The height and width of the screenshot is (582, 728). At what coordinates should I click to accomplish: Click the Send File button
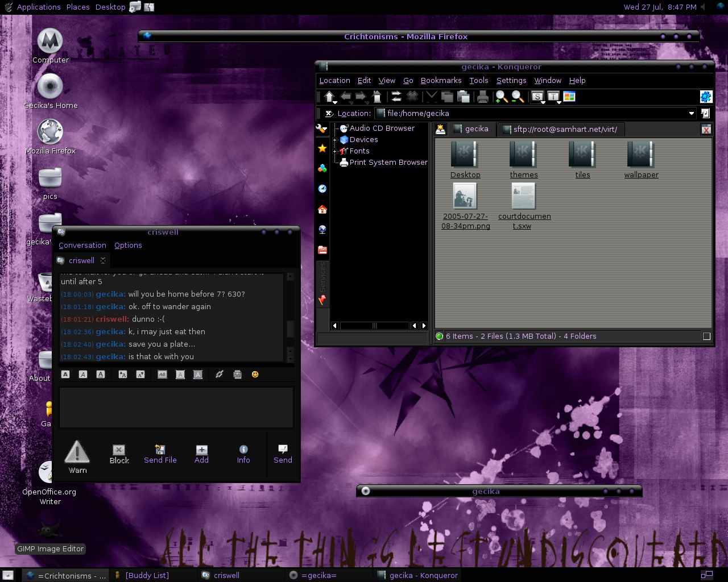[160, 455]
